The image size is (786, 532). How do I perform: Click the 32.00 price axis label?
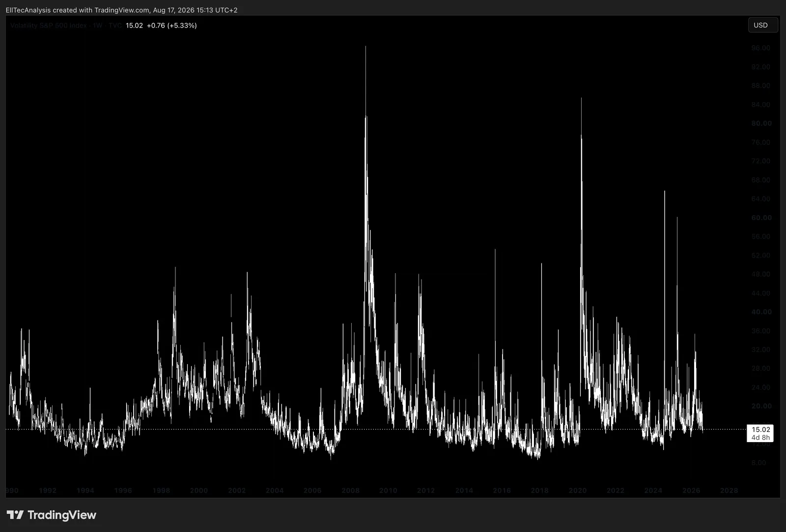point(760,350)
